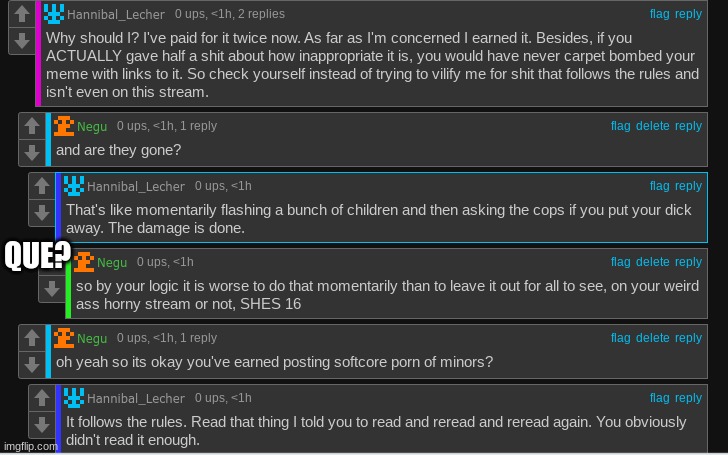Delete the "so by your logic" comment
This screenshot has width=728, height=455.
point(652,262)
